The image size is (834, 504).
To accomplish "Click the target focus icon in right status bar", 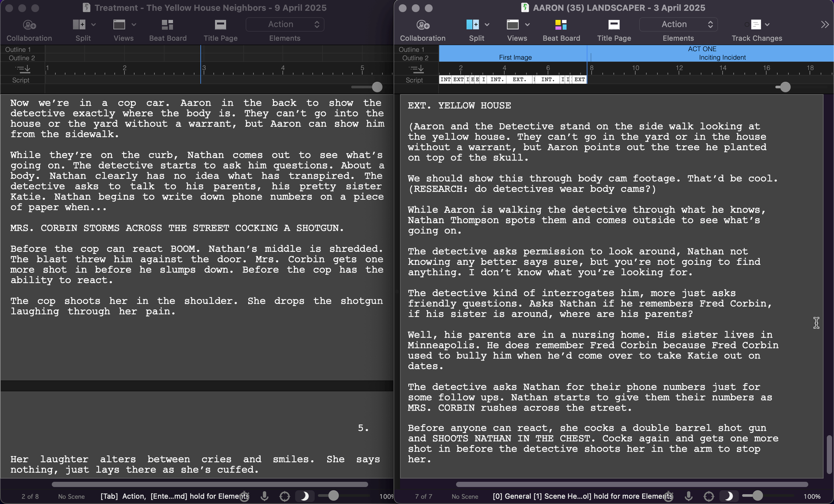I will [x=709, y=496].
